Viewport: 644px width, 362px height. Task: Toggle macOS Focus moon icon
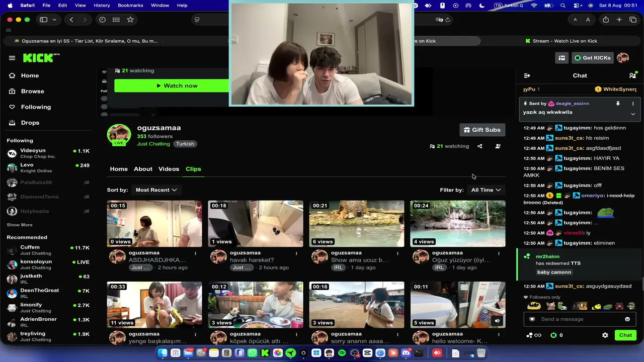click(481, 6)
